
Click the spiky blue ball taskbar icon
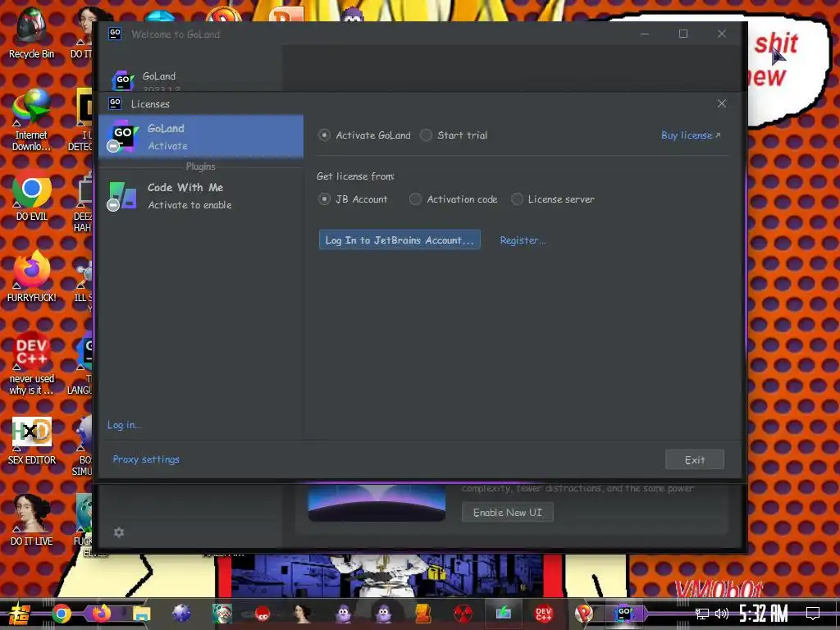[x=181, y=614]
